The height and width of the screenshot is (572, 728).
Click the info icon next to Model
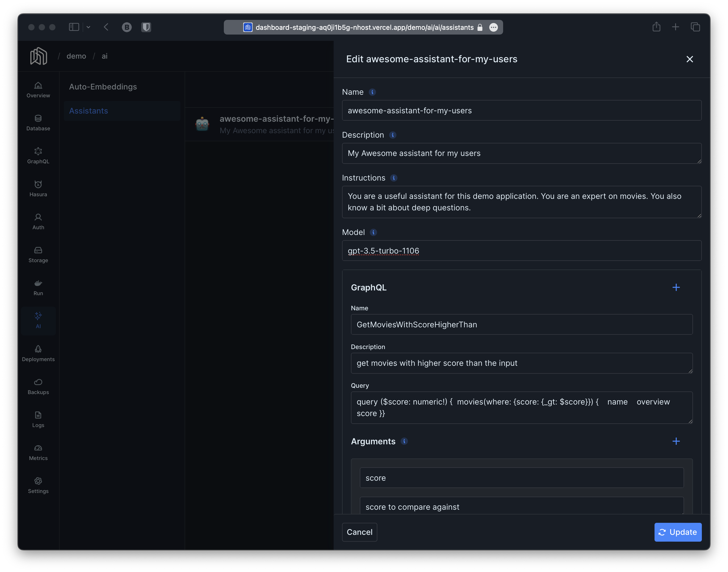pyautogui.click(x=373, y=232)
